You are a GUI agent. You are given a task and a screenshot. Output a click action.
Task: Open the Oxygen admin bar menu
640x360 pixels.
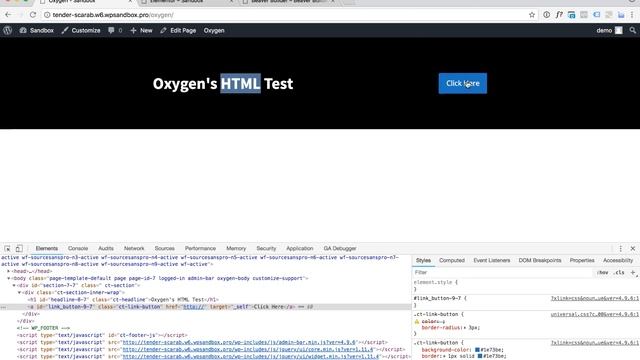[214, 30]
